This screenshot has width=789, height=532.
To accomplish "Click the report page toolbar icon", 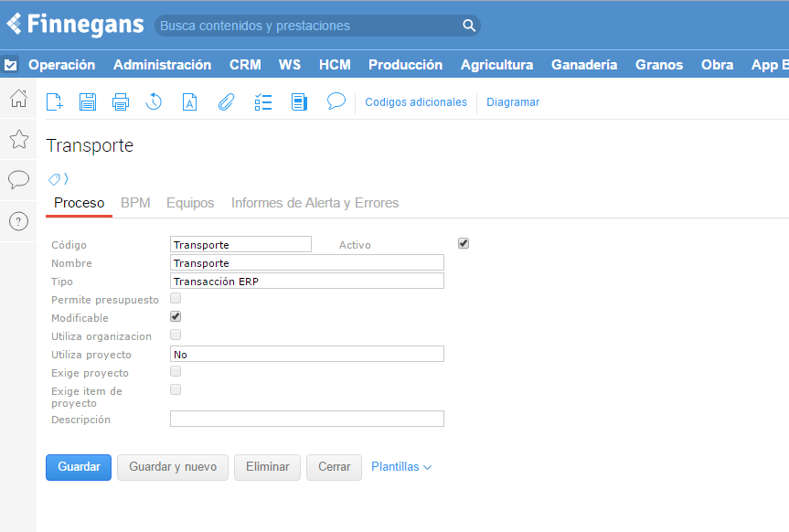I will [x=299, y=102].
